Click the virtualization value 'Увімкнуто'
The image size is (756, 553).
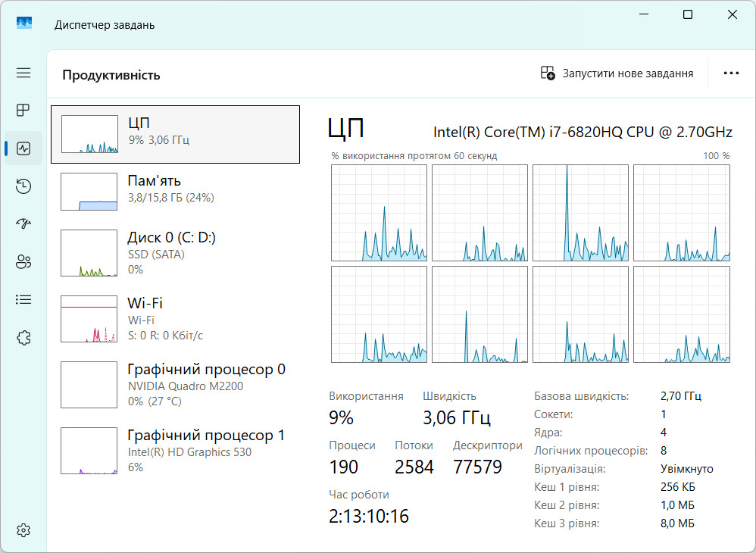687,469
